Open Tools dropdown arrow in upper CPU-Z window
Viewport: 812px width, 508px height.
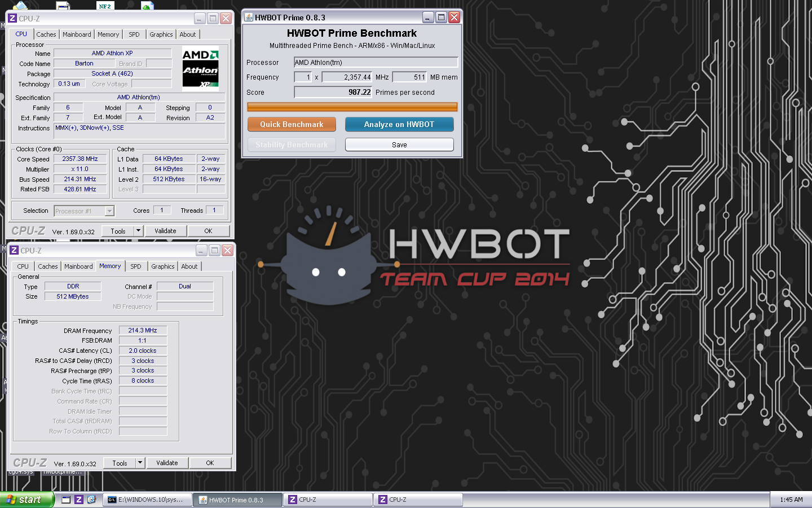pos(139,231)
